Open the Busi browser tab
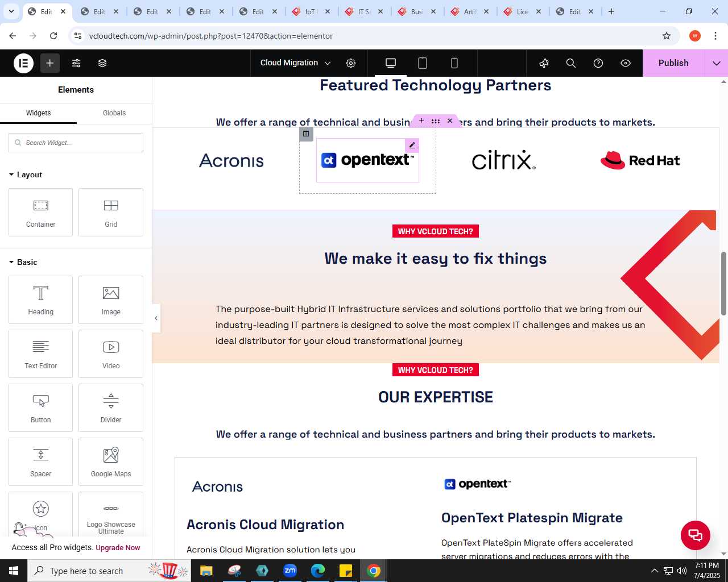 coord(417,11)
